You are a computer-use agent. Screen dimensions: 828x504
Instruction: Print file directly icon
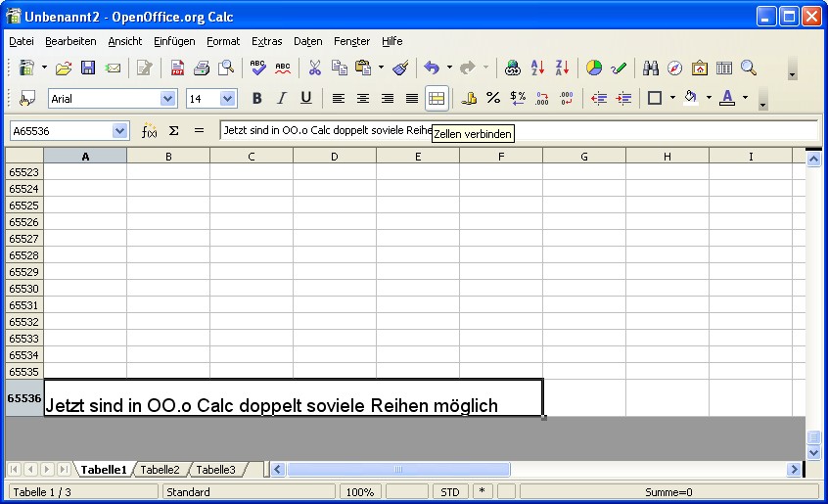[x=202, y=69]
